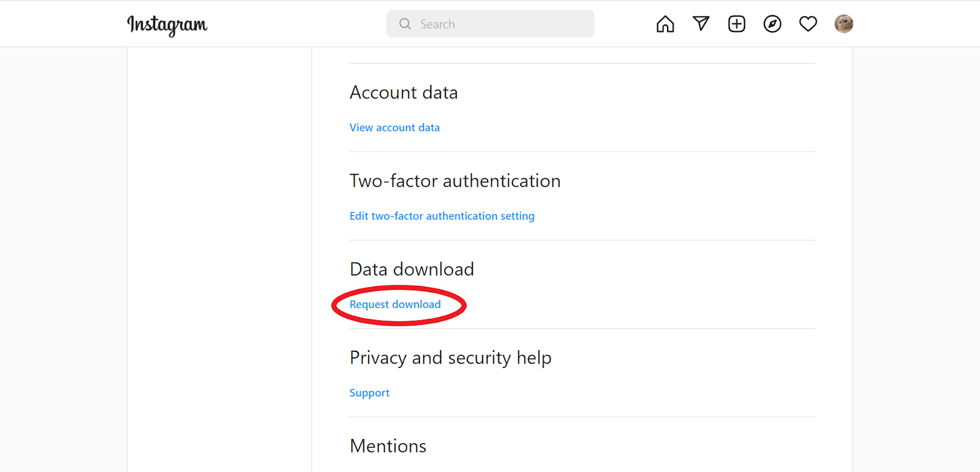Edit two-factor authentication setting link
980x472 pixels.
(x=442, y=216)
